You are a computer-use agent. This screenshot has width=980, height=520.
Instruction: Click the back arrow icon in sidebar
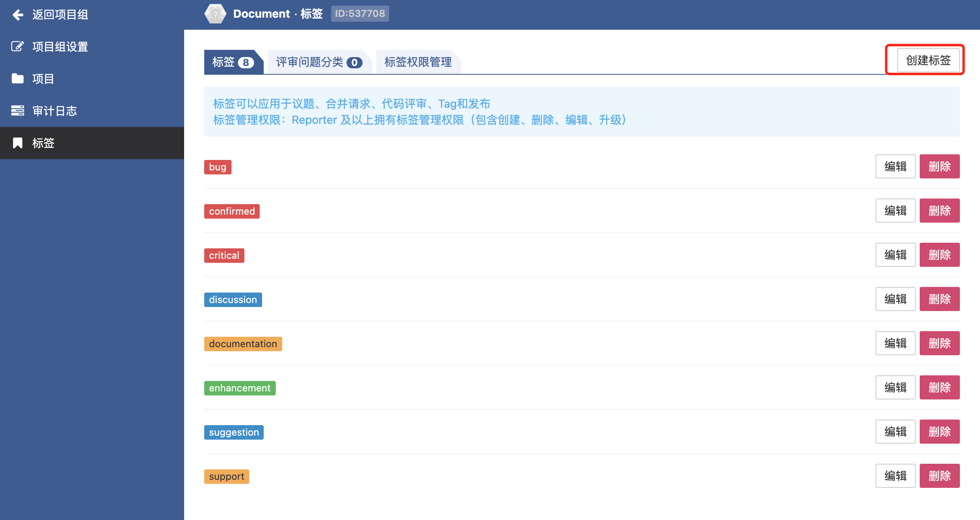tap(18, 15)
